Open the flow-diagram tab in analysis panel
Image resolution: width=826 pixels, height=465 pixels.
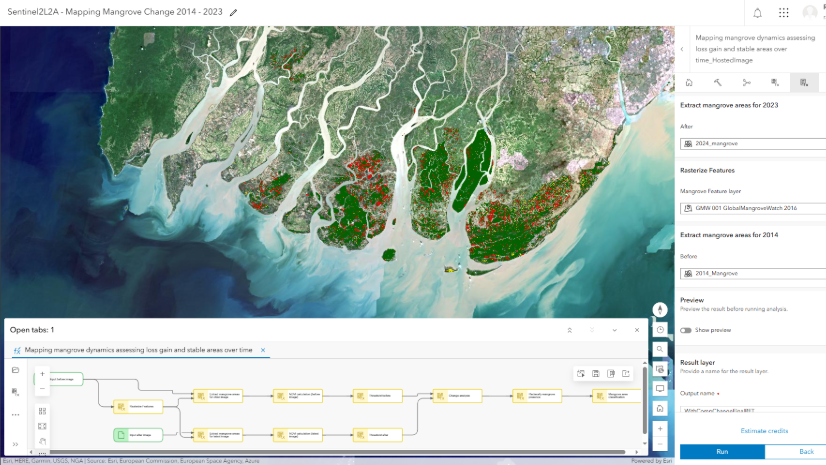(x=746, y=83)
